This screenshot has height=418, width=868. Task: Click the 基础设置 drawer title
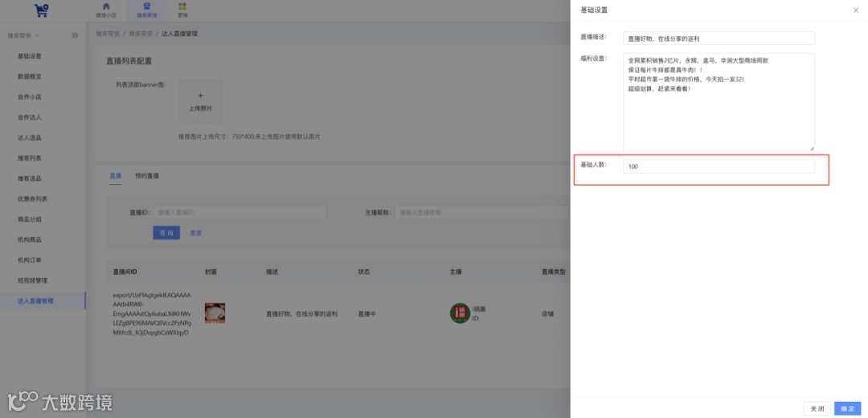593,10
